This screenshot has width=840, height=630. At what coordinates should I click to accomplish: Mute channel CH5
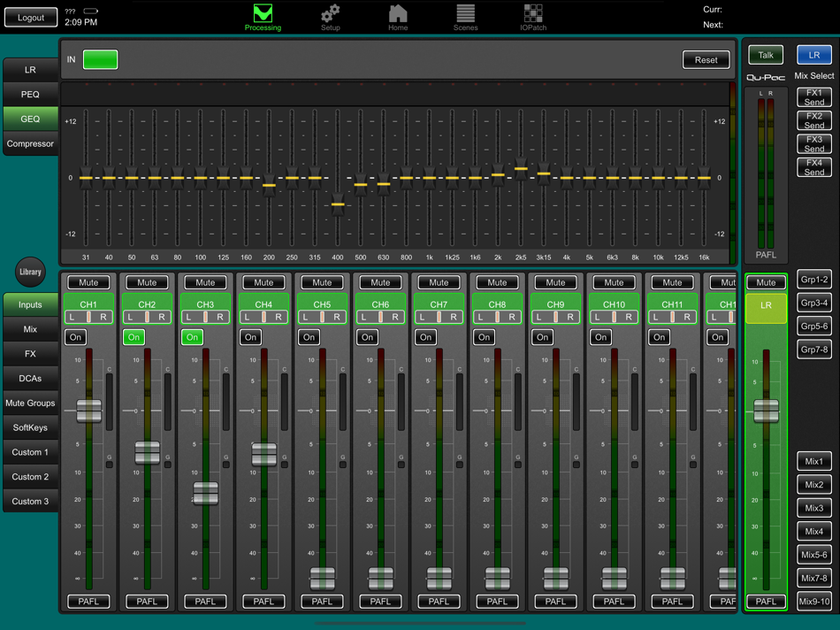pos(322,282)
